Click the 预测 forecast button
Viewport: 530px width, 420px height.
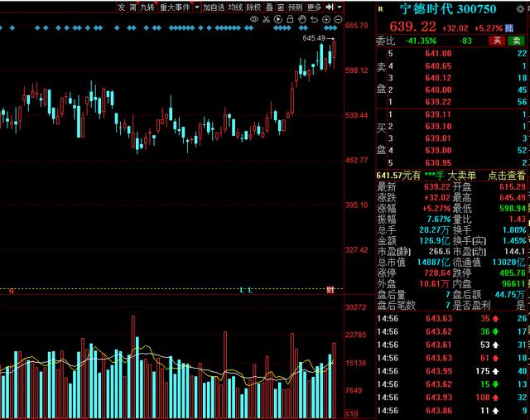295,7
